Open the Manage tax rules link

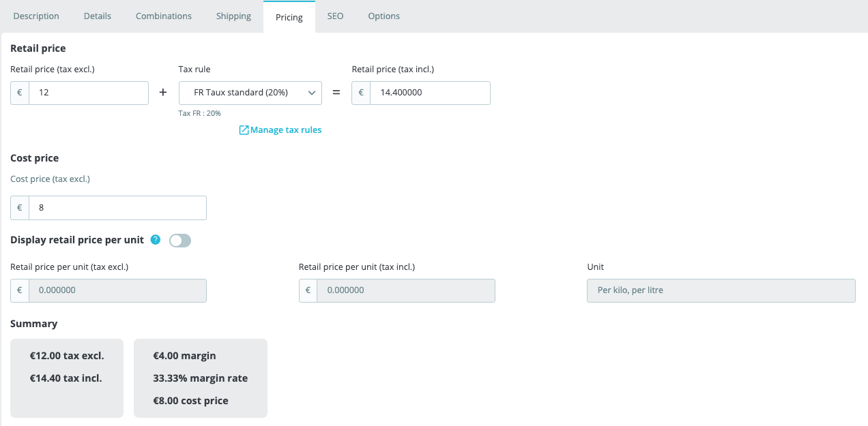pos(285,130)
